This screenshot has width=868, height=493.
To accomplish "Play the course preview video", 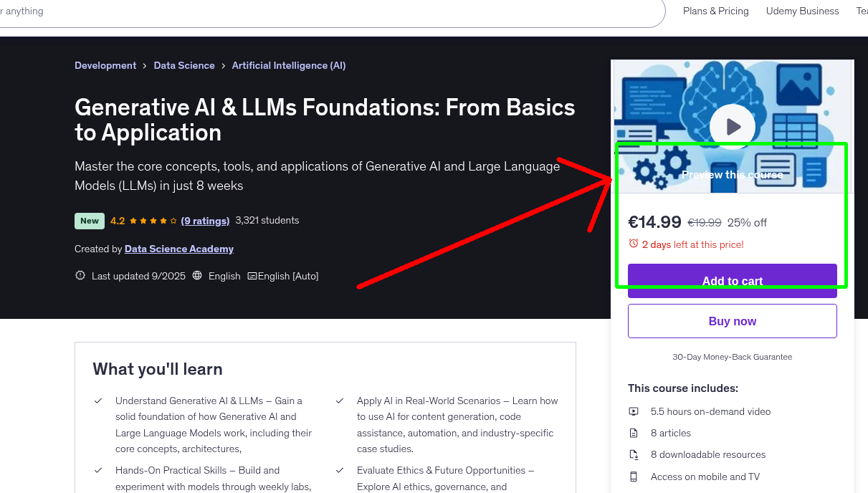I will tap(732, 126).
